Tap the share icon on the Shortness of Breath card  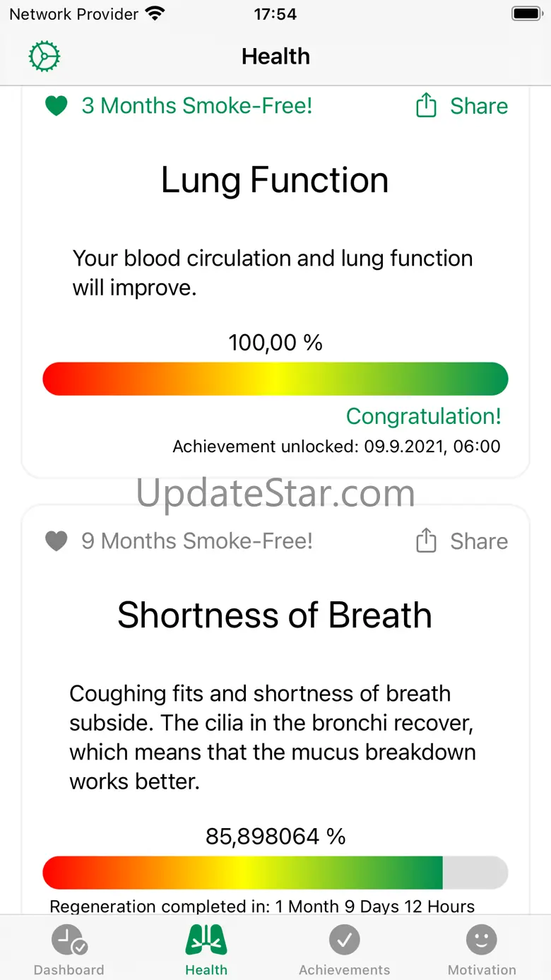tap(426, 541)
